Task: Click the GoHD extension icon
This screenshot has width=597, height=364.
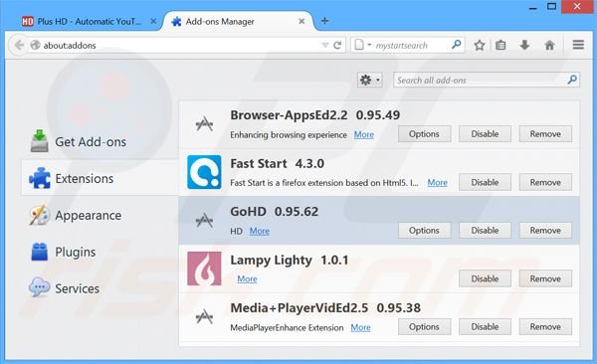Action: pyautogui.click(x=204, y=220)
